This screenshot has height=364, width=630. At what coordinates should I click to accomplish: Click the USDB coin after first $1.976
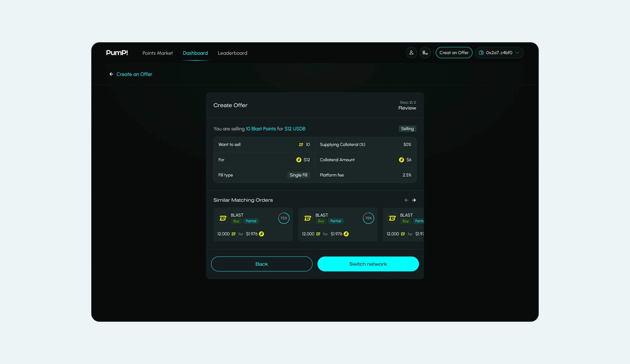point(261,234)
